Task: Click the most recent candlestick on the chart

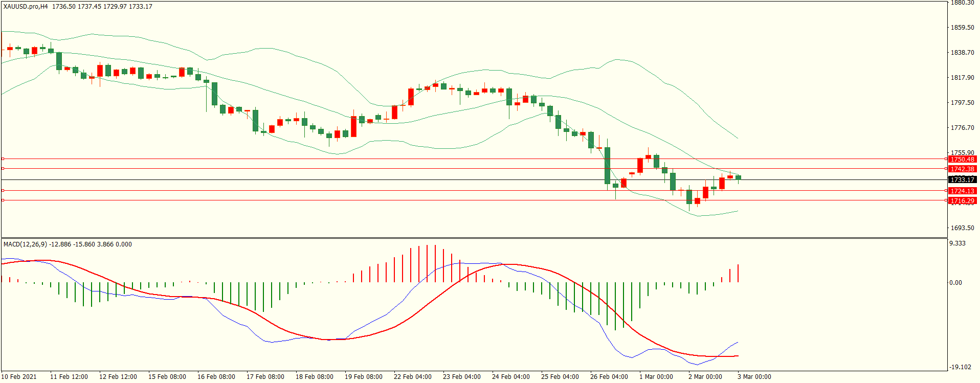Action: click(738, 177)
